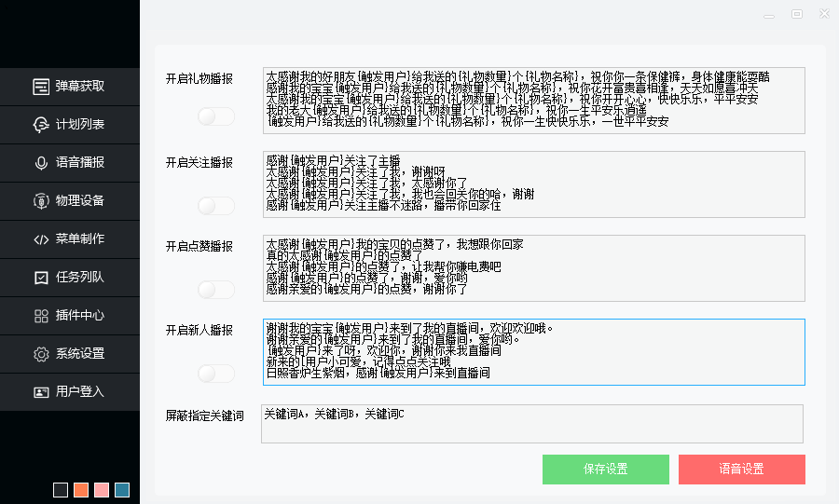Open the 弹幕获取 sidebar icon
839x504 pixels.
click(41, 87)
